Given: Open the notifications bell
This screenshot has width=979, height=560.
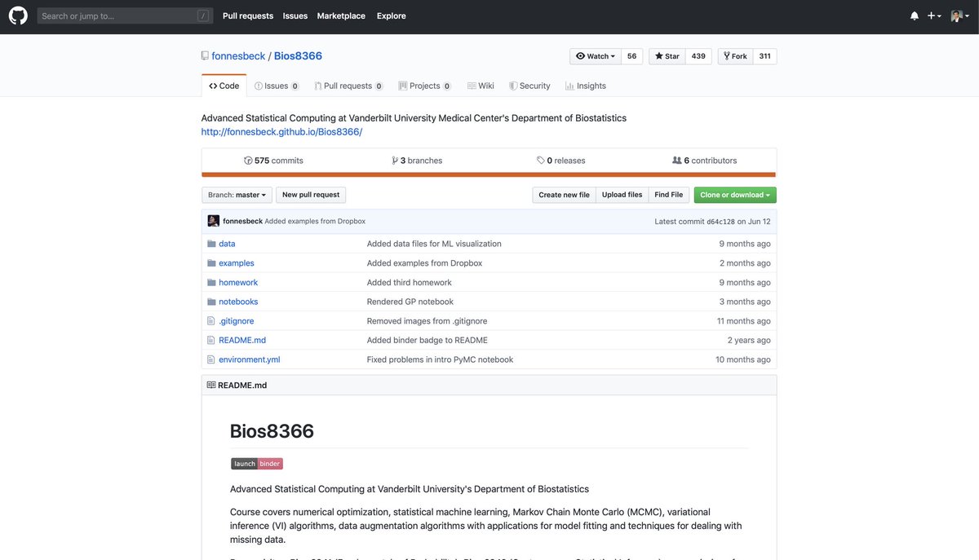Looking at the screenshot, I should [x=915, y=15].
